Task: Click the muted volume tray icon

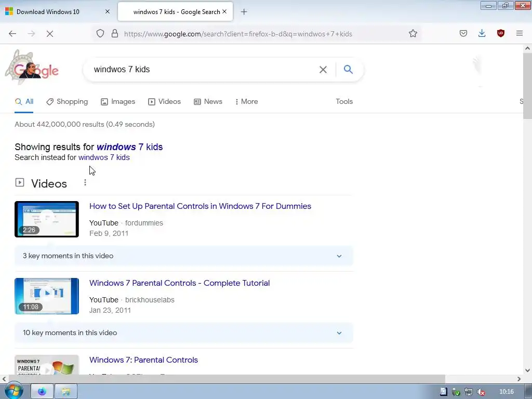Action: 481,392
